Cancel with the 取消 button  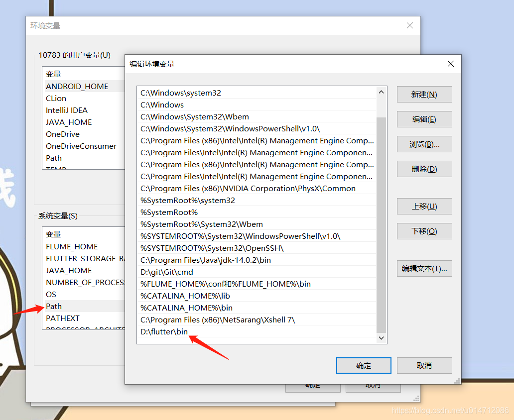(x=424, y=365)
